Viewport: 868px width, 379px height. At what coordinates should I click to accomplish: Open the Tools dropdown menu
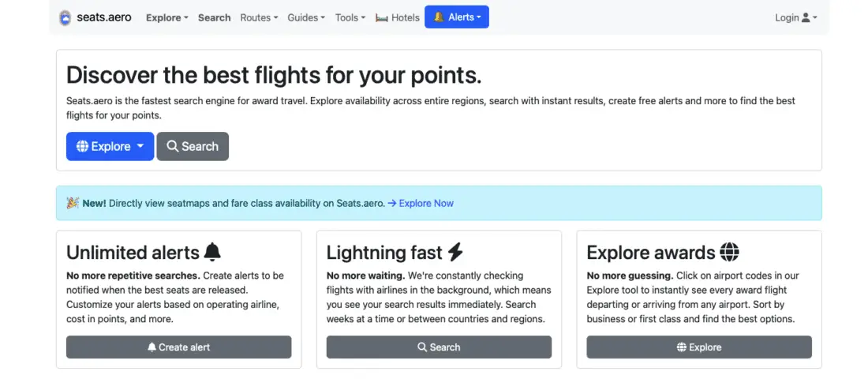(350, 17)
